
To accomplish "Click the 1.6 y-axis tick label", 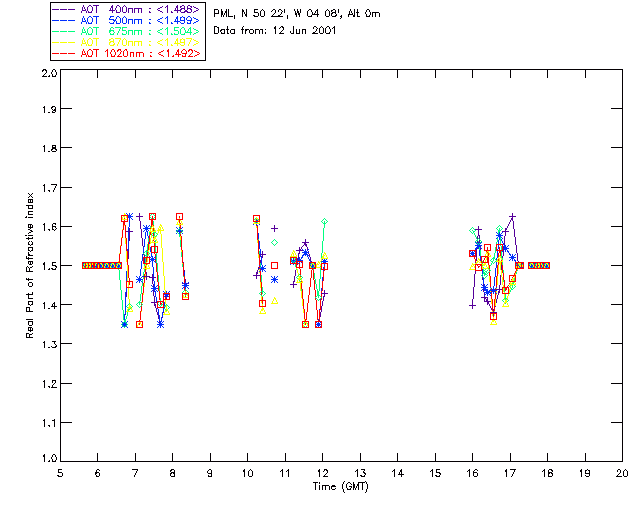I will coord(49,227).
